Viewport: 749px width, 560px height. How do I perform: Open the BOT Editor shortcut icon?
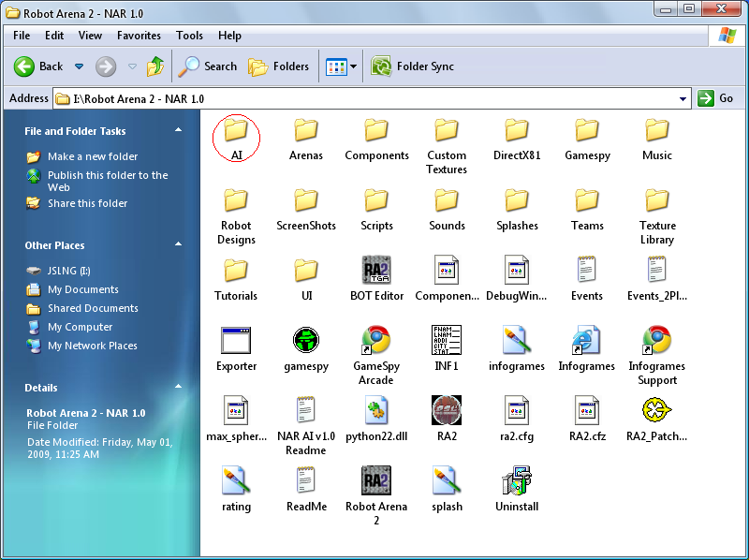point(376,271)
